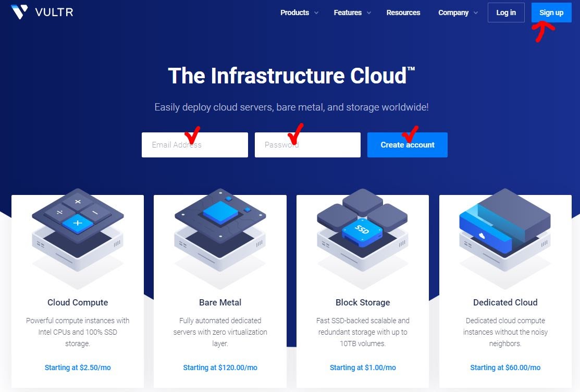Expand the Features dropdown chevron
The image size is (580, 392).
click(x=369, y=13)
